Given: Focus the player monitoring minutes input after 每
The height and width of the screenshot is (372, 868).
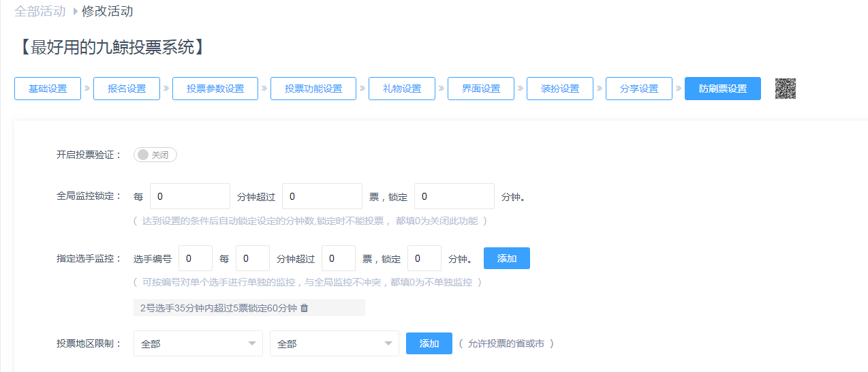Looking at the screenshot, I should pyautogui.click(x=253, y=258).
